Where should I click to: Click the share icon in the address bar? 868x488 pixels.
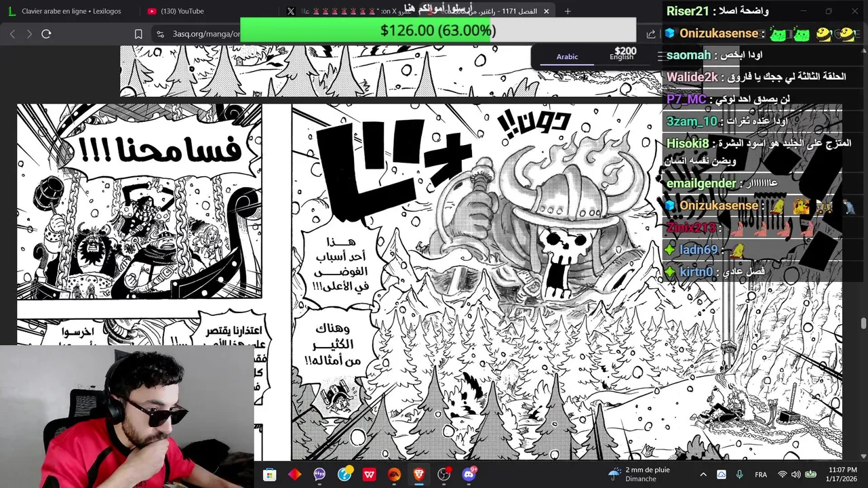651,34
